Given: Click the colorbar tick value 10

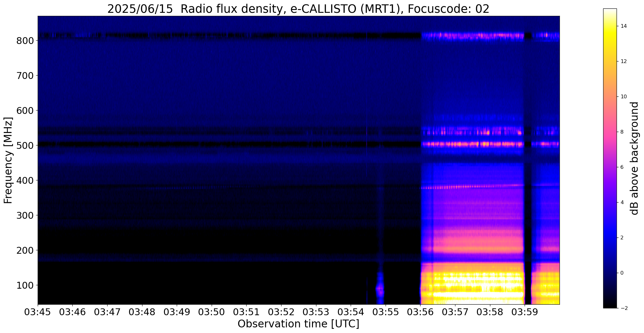Looking at the screenshot, I should (623, 97).
